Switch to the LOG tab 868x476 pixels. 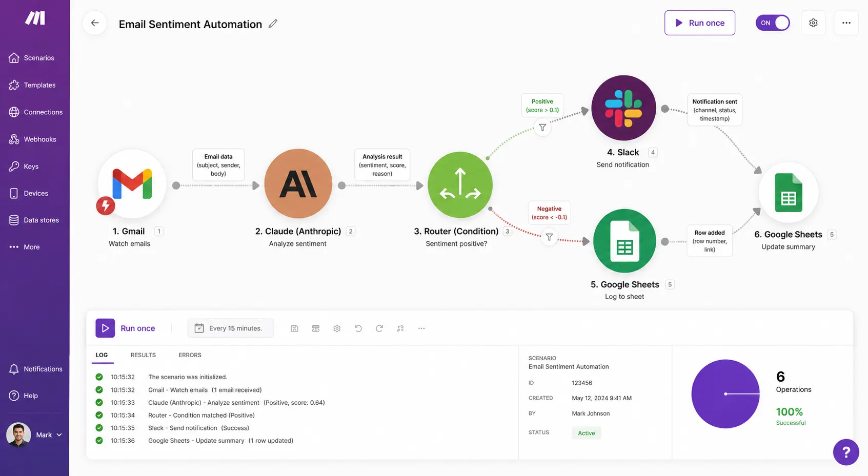(x=102, y=355)
